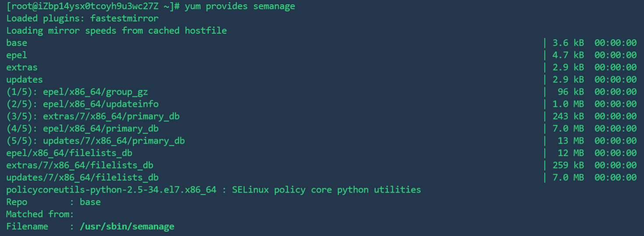Click the 'Loading mirror speeds' line
The height and width of the screenshot is (236, 644).
coord(116,31)
